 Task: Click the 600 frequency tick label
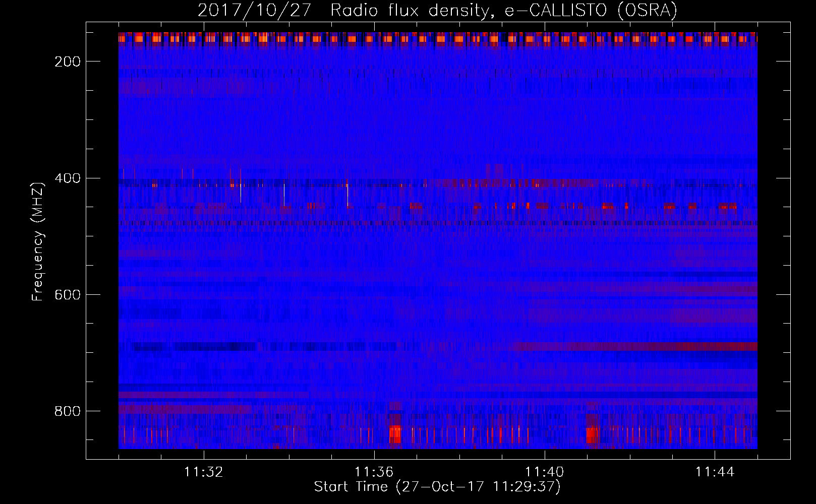(68, 295)
